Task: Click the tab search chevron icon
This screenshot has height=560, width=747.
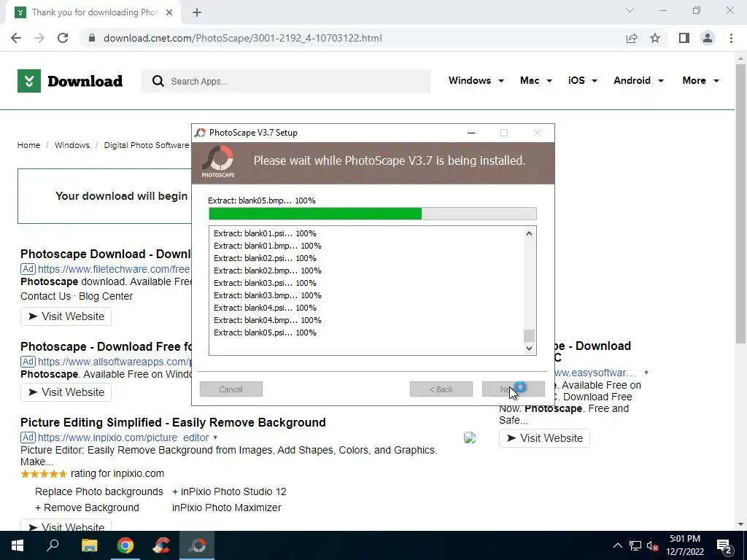Action: coord(630,10)
